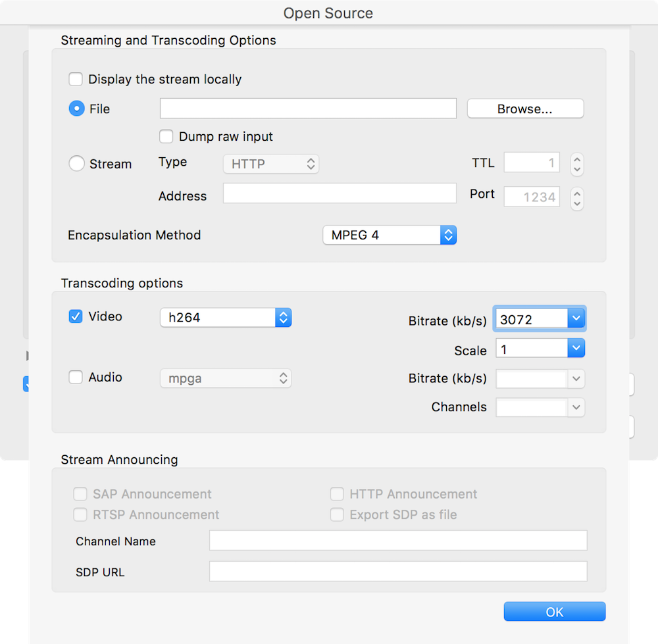The image size is (658, 644).
Task: Expand the Channels combo box arrow
Action: [x=576, y=407]
